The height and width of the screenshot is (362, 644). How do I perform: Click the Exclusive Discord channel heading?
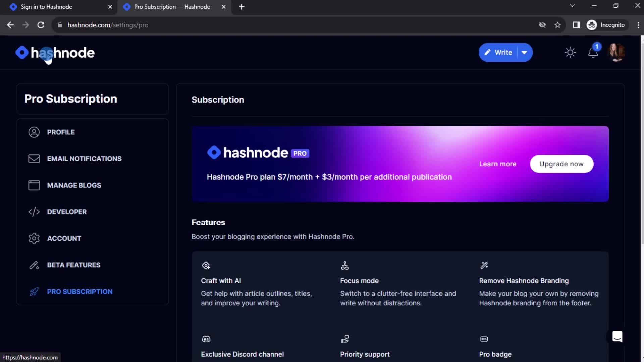(242, 354)
